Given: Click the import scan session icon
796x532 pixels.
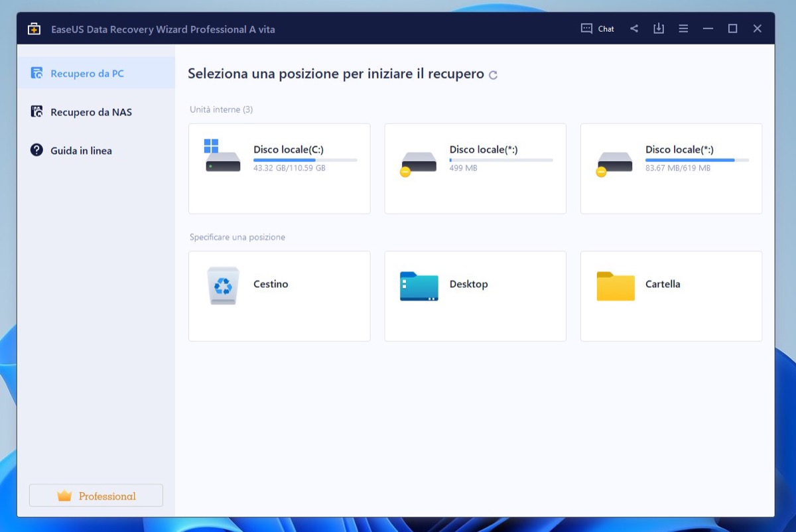Looking at the screenshot, I should coord(658,29).
